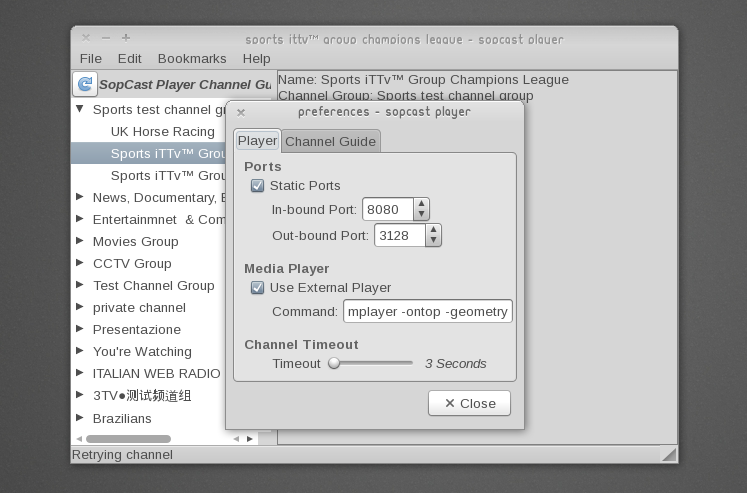Collapse the Sports test channel group
The image size is (747, 493).
coord(80,109)
